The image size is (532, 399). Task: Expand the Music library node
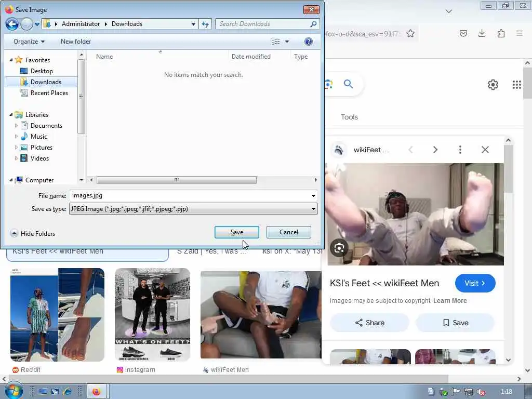16,137
